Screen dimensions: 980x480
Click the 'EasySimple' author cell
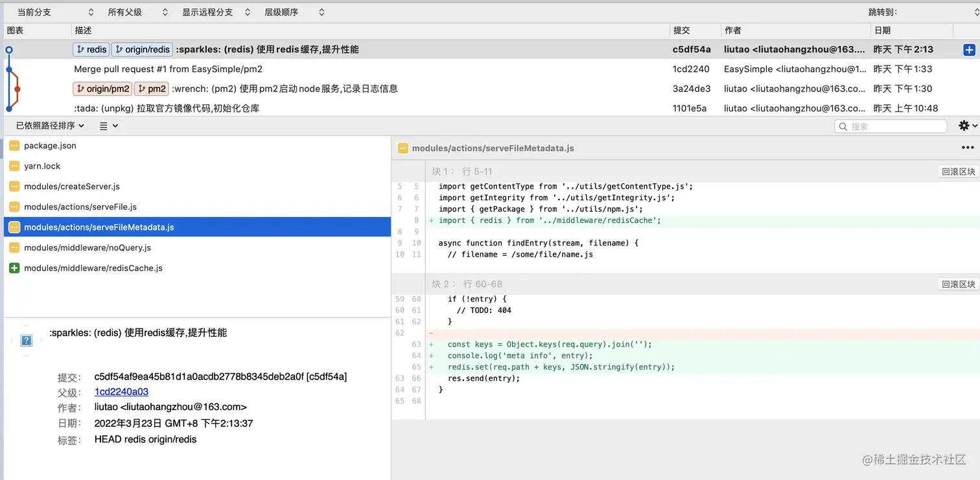(795, 69)
